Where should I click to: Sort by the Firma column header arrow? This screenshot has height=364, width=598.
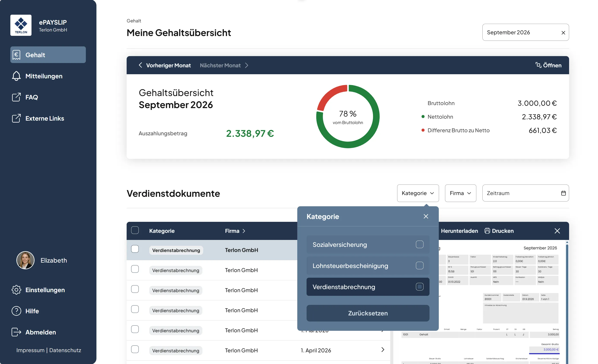click(244, 231)
